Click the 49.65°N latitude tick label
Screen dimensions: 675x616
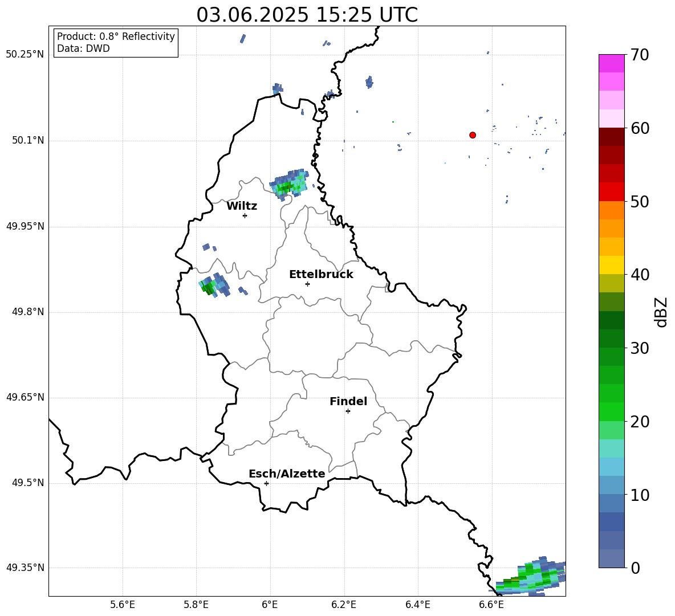coord(25,397)
